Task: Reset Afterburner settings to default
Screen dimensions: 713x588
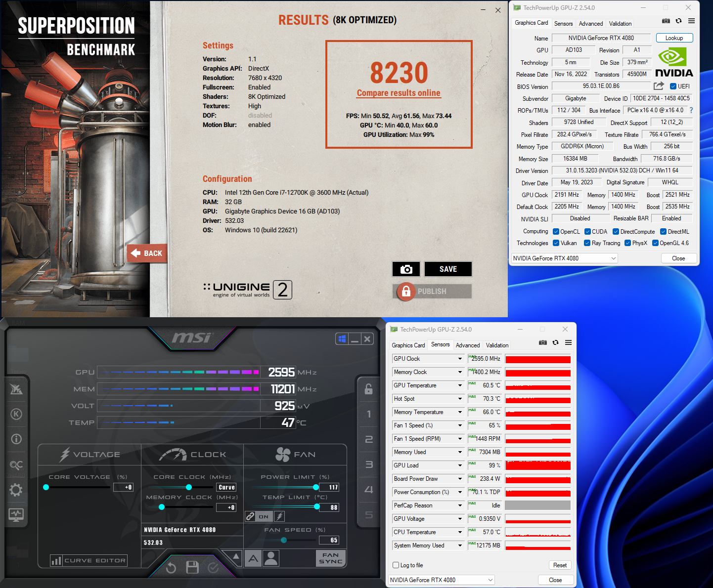Action: tap(171, 568)
